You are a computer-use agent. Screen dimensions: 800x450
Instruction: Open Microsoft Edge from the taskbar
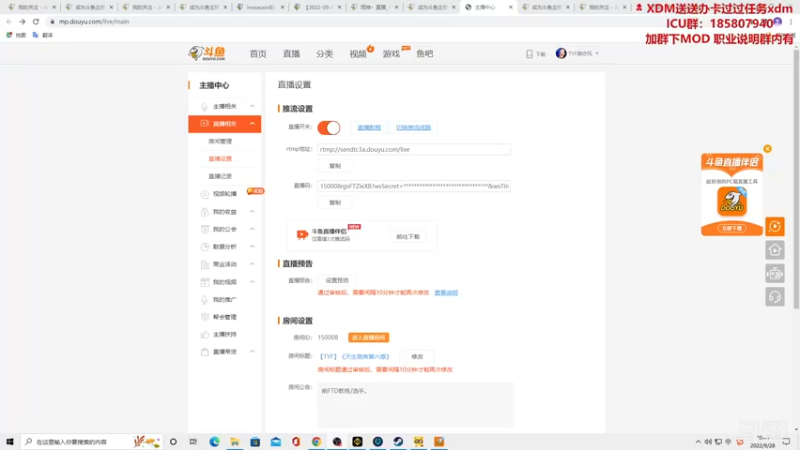214,442
